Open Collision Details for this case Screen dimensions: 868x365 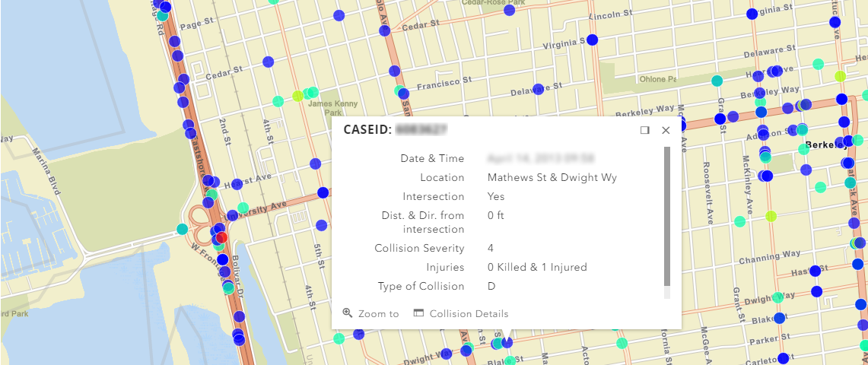469,313
